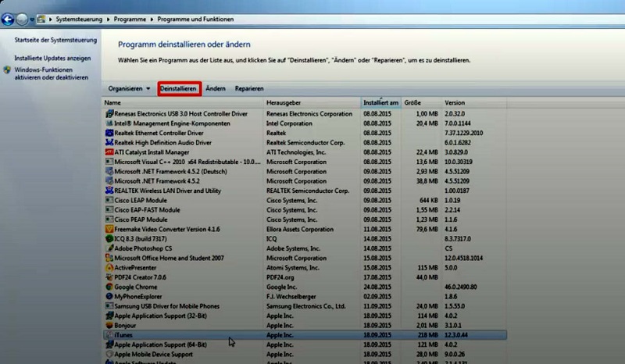Click version 7.37.1229.2010 cell

click(463, 133)
